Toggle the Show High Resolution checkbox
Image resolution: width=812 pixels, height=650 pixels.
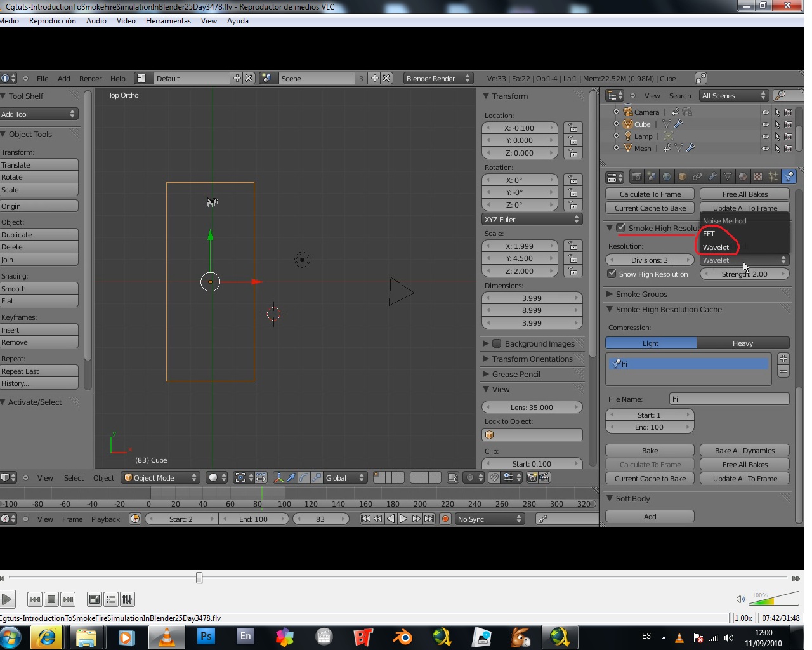612,274
